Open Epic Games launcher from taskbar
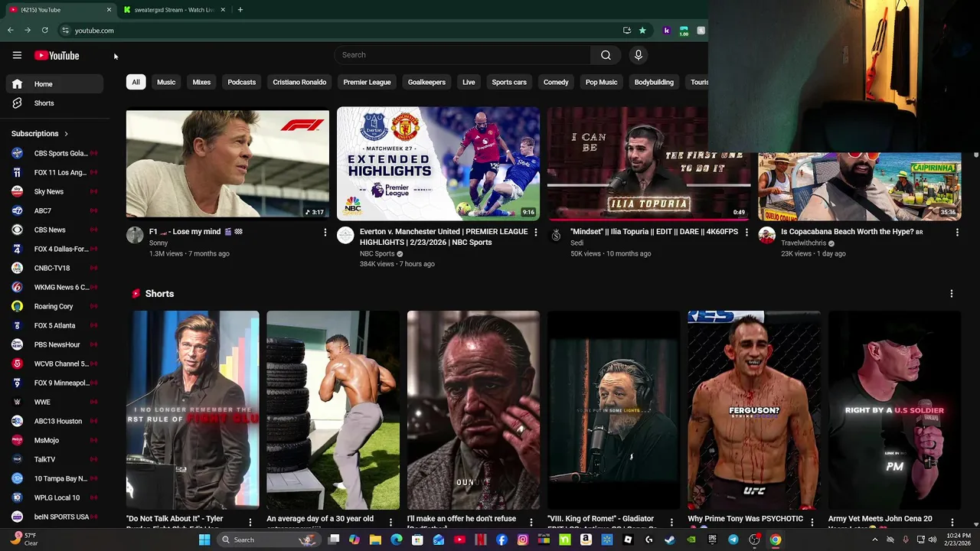The height and width of the screenshot is (551, 980). tap(712, 540)
